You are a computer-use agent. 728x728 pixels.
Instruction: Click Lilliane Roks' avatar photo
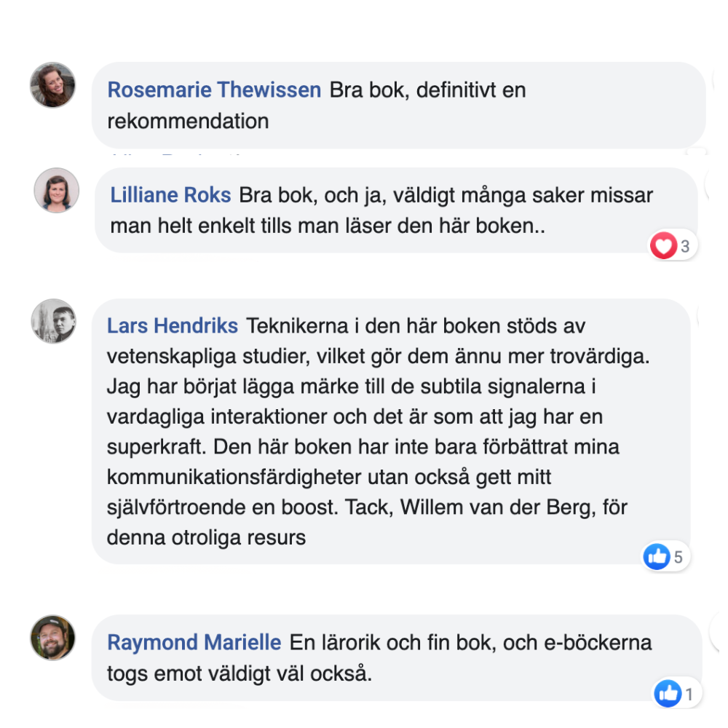[56, 190]
